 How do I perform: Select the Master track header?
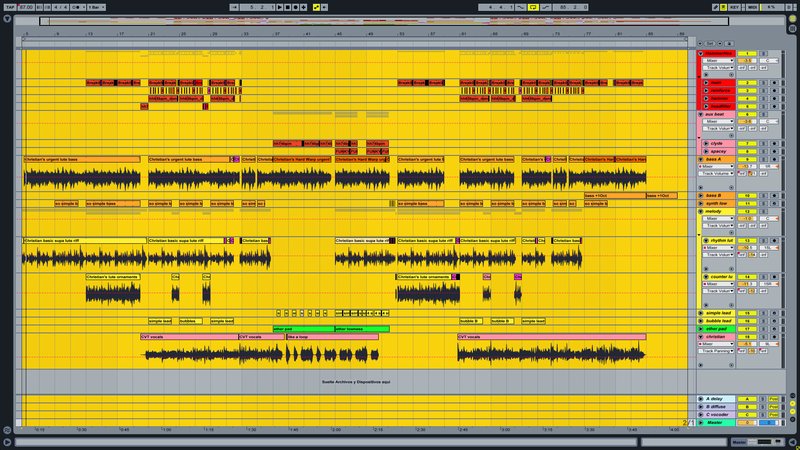pyautogui.click(x=718, y=422)
